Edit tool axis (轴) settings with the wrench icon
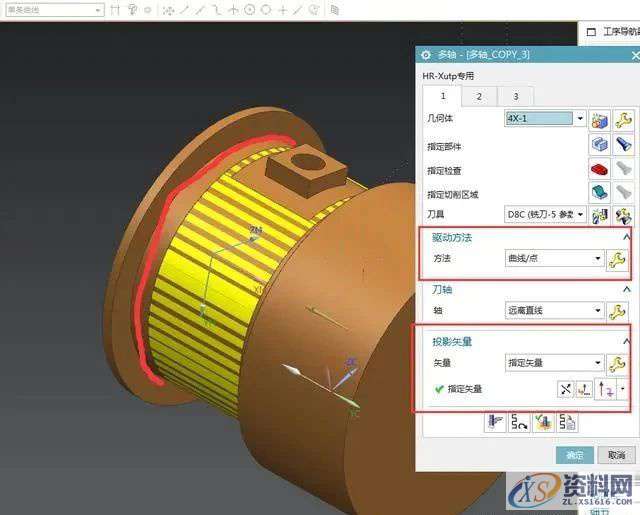 pos(618,311)
